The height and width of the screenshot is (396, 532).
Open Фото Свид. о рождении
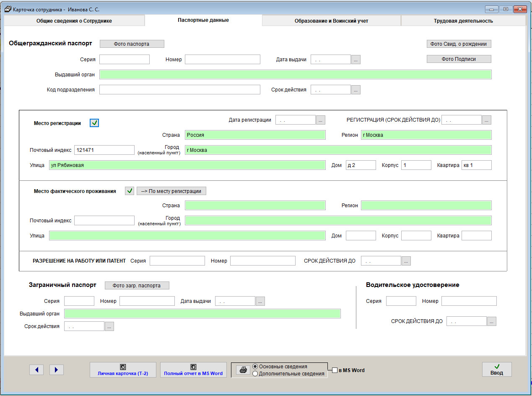[x=459, y=44]
